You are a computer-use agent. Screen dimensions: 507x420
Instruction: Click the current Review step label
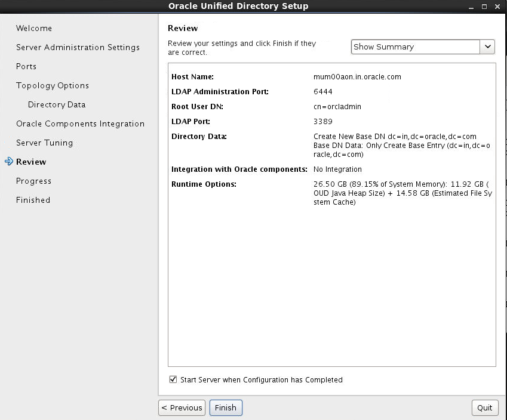31,162
